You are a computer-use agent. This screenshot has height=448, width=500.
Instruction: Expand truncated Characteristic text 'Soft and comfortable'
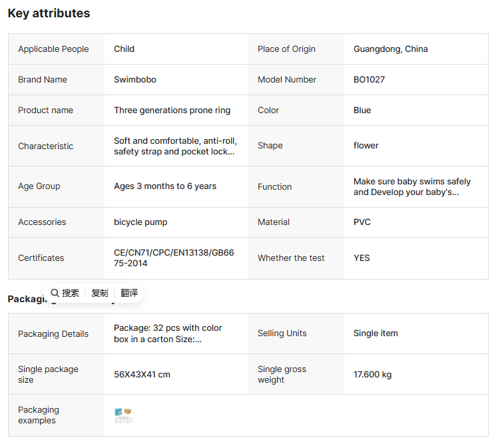click(174, 146)
